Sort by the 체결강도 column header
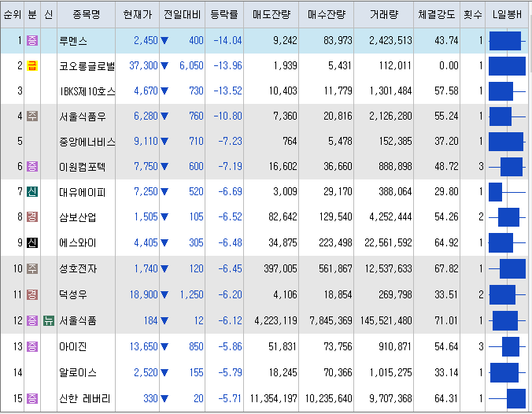The height and width of the screenshot is (414, 532). 437,15
